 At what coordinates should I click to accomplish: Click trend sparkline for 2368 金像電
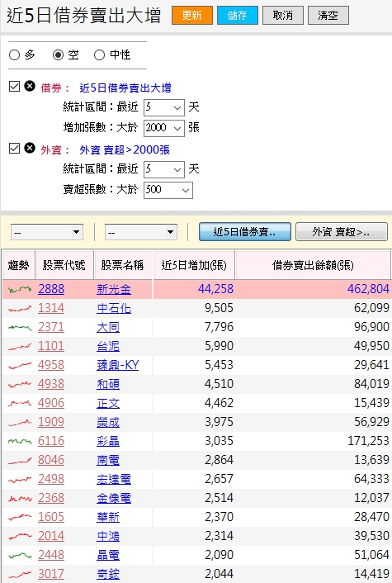click(x=20, y=498)
